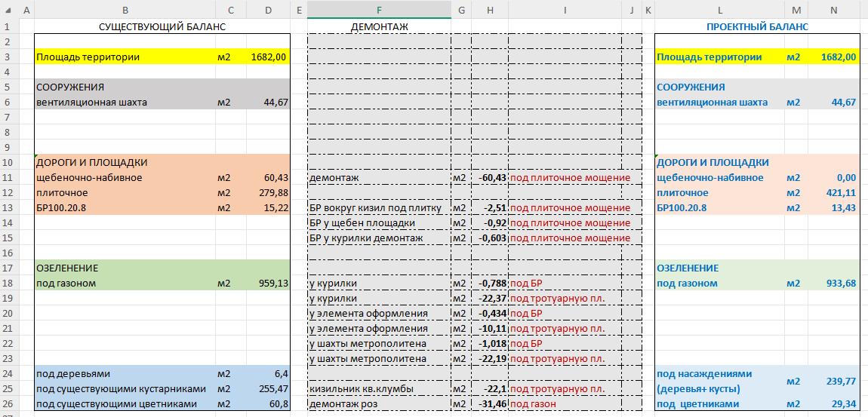This screenshot has width=868, height=417.
Task: Click 'вентиляционная шахта' cell in column L
Action: [719, 103]
